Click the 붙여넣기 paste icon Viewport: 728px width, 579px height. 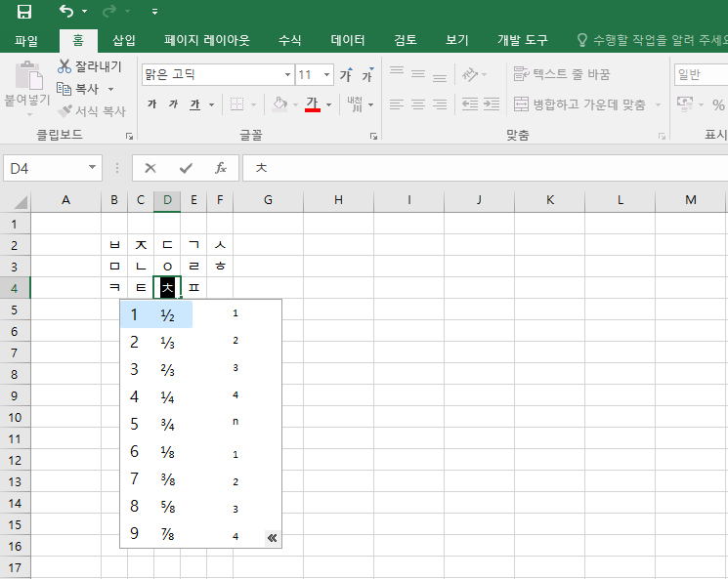[28, 75]
